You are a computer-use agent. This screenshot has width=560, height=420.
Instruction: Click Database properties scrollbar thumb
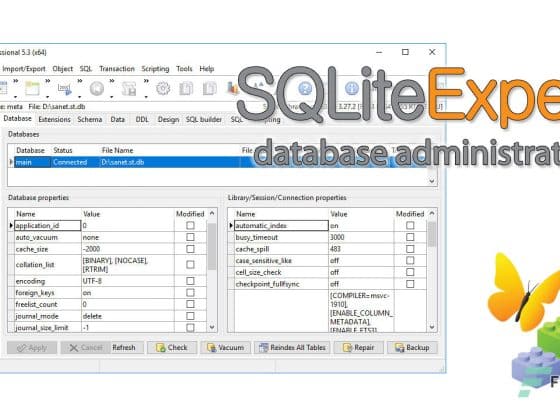tap(212, 246)
